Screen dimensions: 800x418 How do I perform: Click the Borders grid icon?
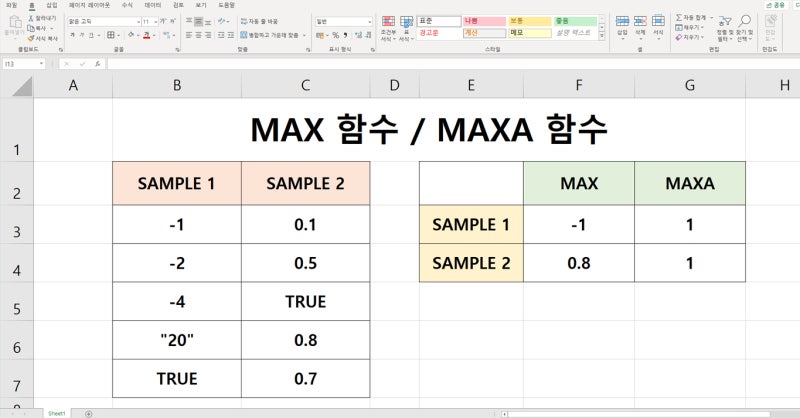pyautogui.click(x=111, y=35)
